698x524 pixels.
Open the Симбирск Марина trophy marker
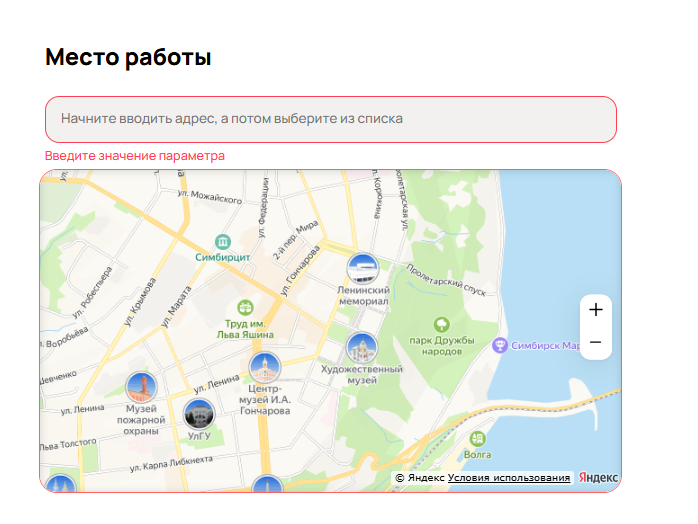500,345
